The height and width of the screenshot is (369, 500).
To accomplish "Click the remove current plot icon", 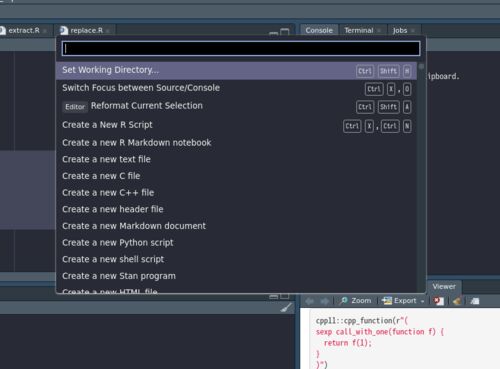I will click(x=439, y=301).
